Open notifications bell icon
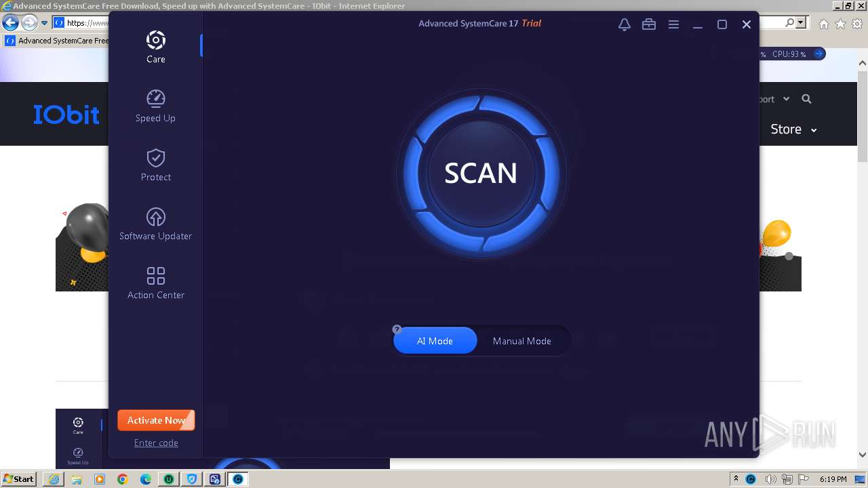The image size is (868, 488). 625,24
